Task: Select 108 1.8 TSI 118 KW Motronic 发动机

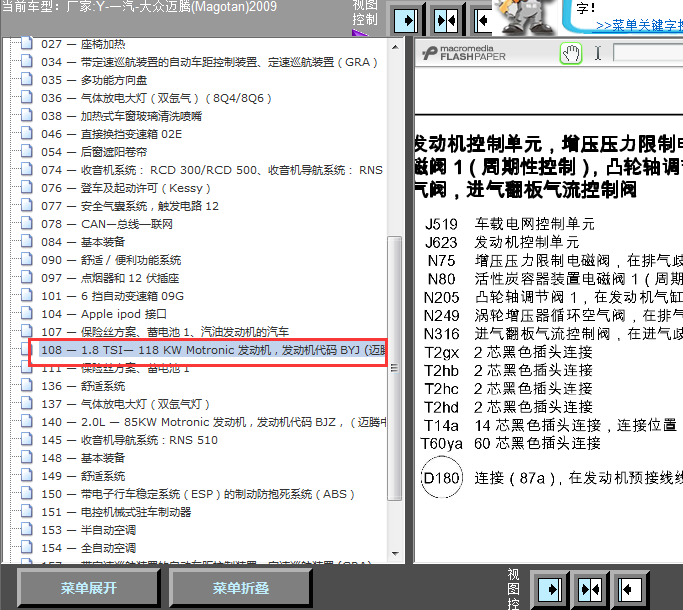Action: (x=213, y=350)
